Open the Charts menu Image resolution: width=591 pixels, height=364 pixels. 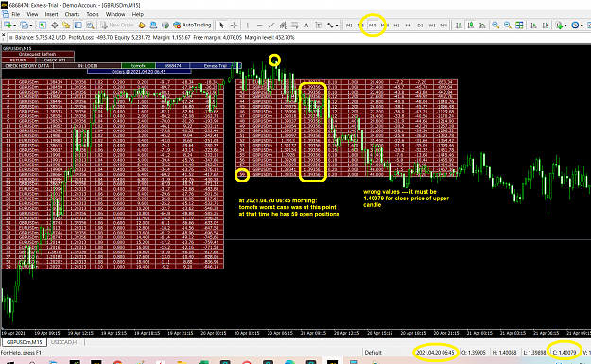coord(72,14)
